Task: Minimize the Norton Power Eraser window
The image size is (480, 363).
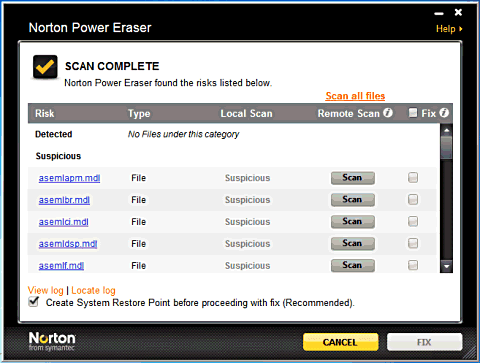Action: (x=439, y=14)
